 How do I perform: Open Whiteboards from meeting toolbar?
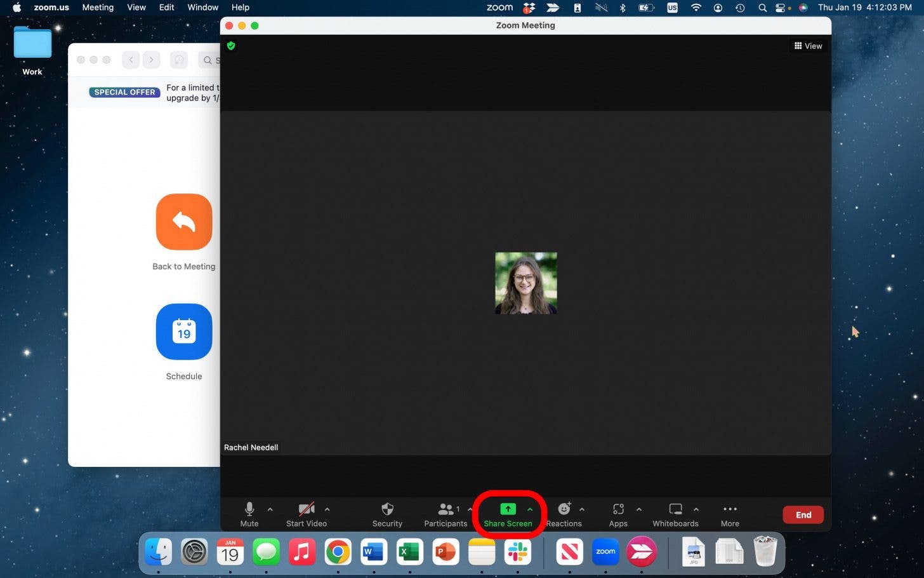click(675, 509)
